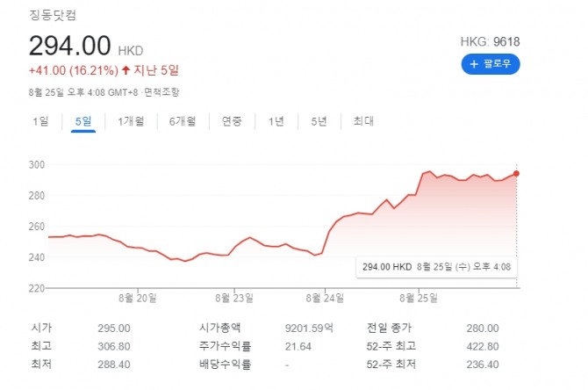Image resolution: width=588 pixels, height=390 pixels.
Task: Click the HKG: 9618 ticker label
Action: click(490, 41)
